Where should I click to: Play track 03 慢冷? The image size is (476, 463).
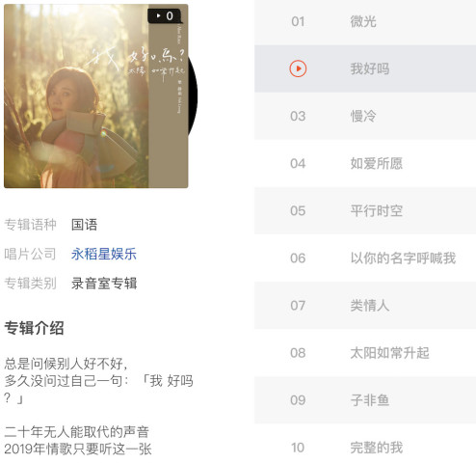coord(365,116)
